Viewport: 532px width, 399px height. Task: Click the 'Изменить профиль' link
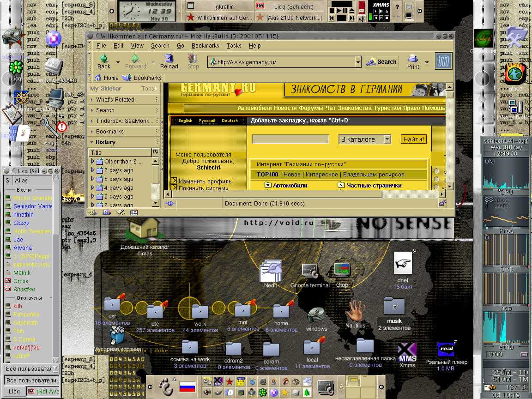coord(205,181)
